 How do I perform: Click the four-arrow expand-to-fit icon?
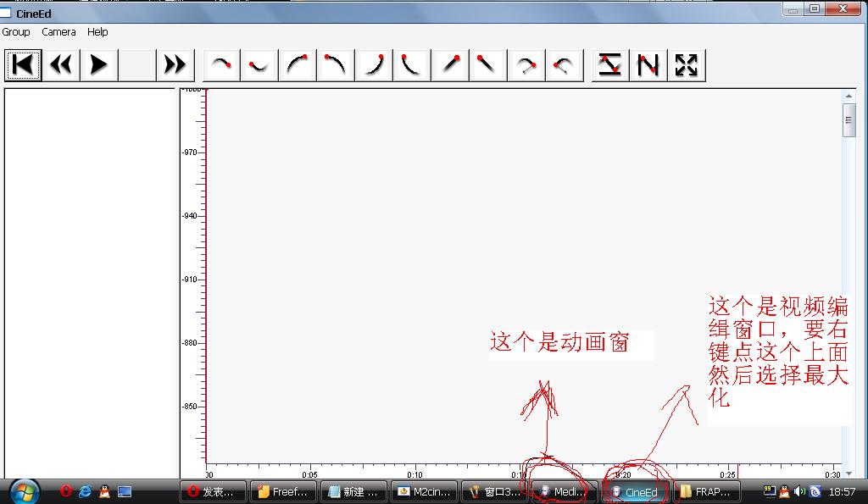[x=686, y=65]
